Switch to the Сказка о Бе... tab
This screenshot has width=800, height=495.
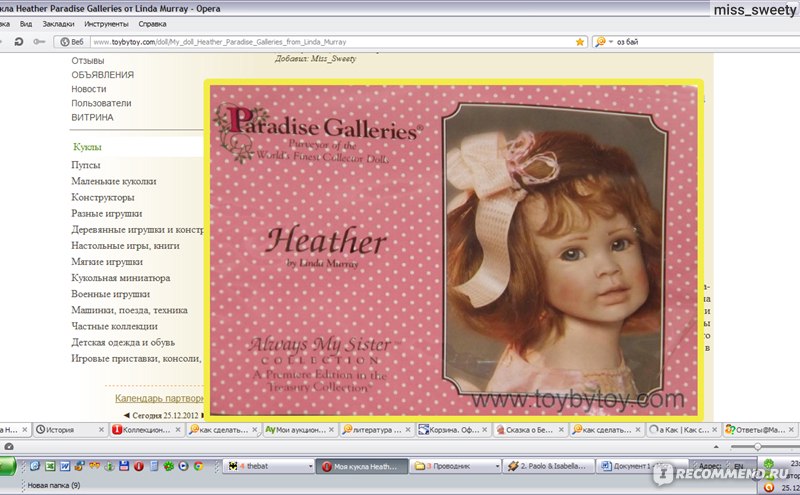530,430
